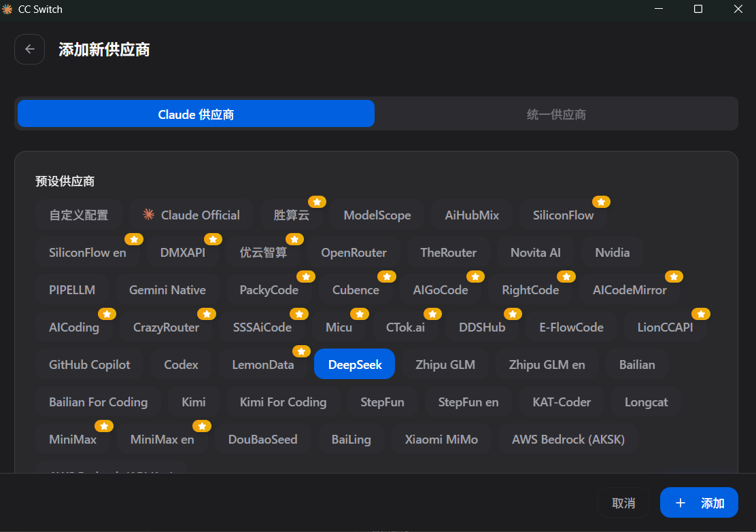Pick the Micu provider
This screenshot has height=532, width=756.
point(339,327)
